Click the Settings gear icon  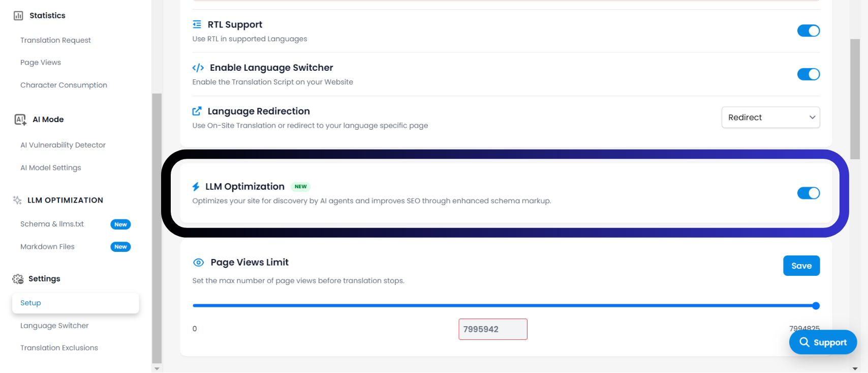click(17, 279)
